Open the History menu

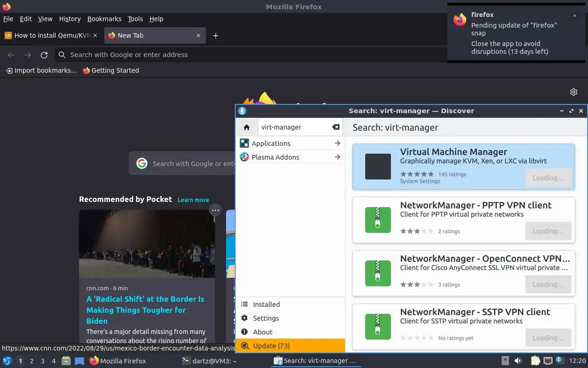70,19
